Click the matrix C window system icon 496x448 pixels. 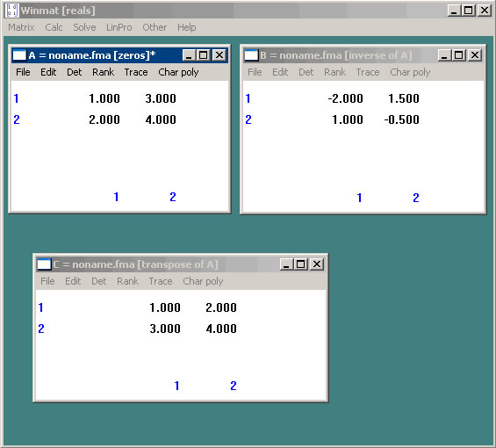[x=44, y=264]
